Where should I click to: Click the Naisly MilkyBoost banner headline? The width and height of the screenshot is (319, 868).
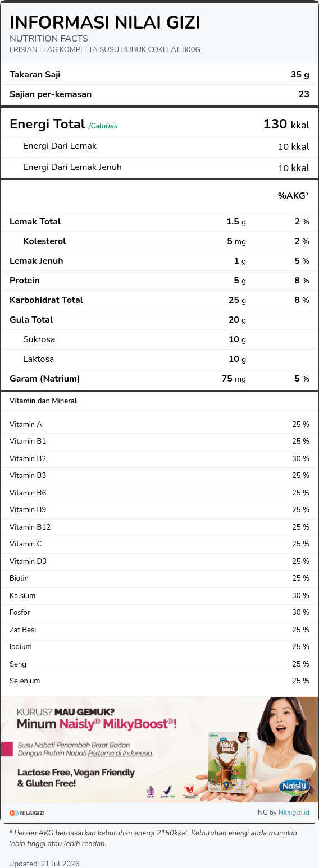[x=97, y=724]
